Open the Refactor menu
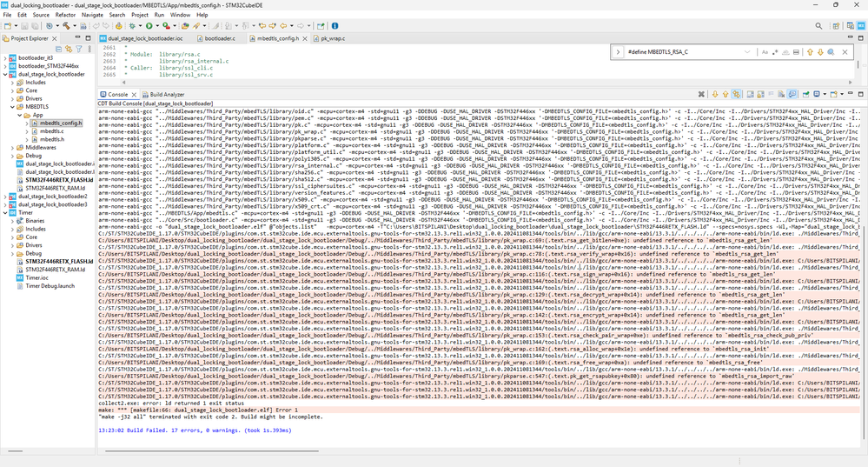Screen dimensions: 868x467 (x=65, y=15)
